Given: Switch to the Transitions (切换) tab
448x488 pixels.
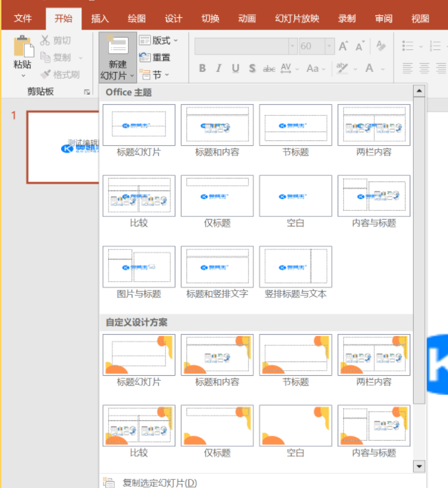Looking at the screenshot, I should [x=210, y=18].
